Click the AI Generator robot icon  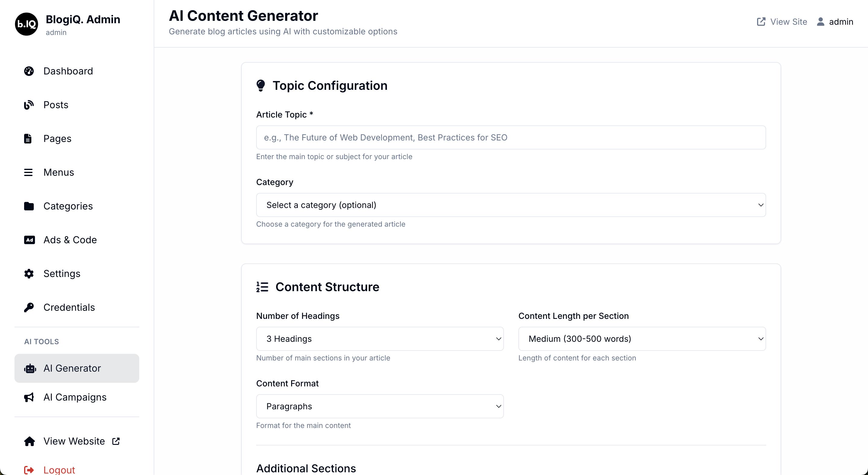[30, 368]
